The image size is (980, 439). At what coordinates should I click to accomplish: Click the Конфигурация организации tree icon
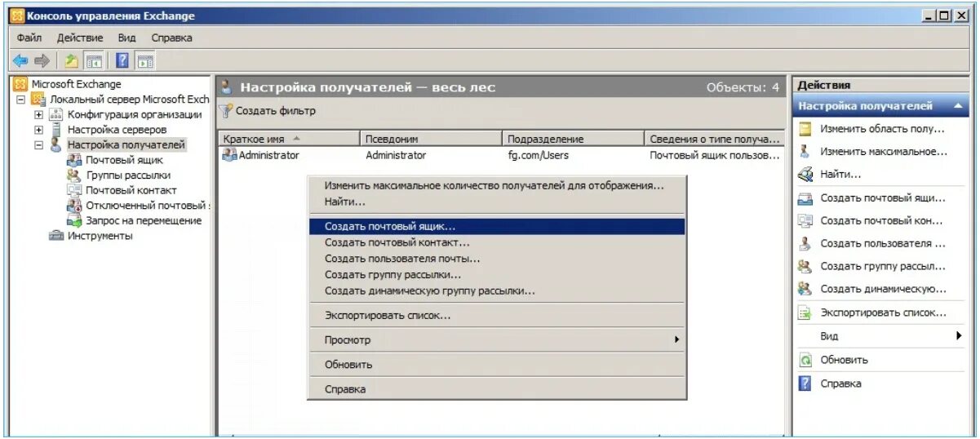pos(56,114)
